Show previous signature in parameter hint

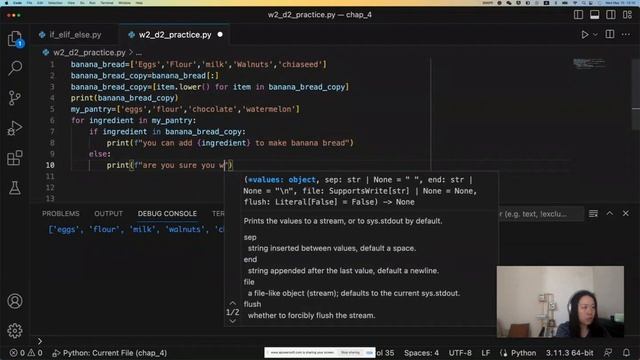coord(232,303)
